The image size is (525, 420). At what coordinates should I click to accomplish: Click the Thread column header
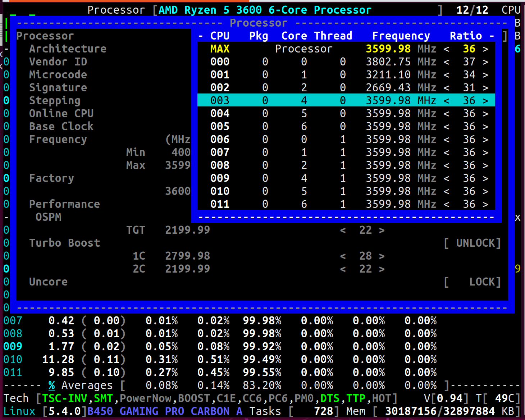coord(333,36)
